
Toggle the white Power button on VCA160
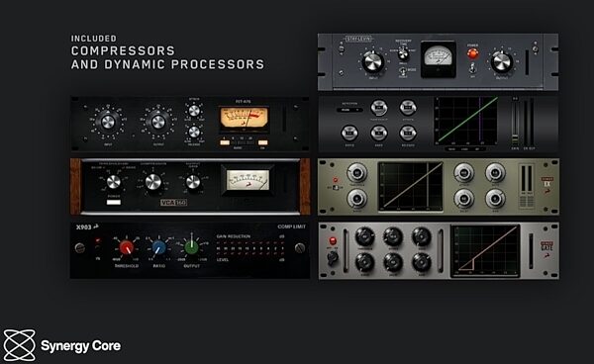[114, 202]
